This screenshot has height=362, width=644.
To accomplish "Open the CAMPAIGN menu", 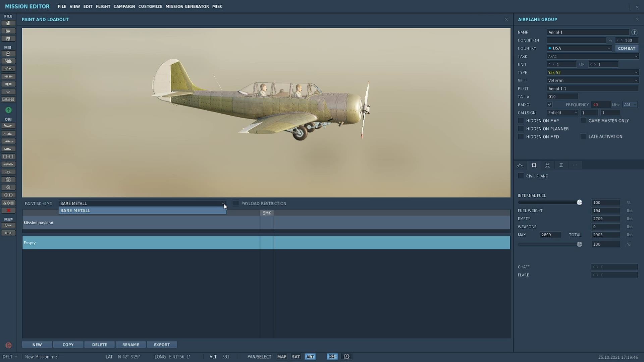I will 124,6.
